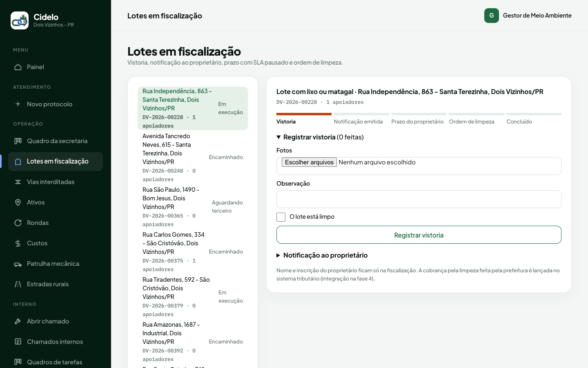This screenshot has width=588, height=368.
Task: Select lot Rua São Paulo, 1490
Action: tap(193, 207)
